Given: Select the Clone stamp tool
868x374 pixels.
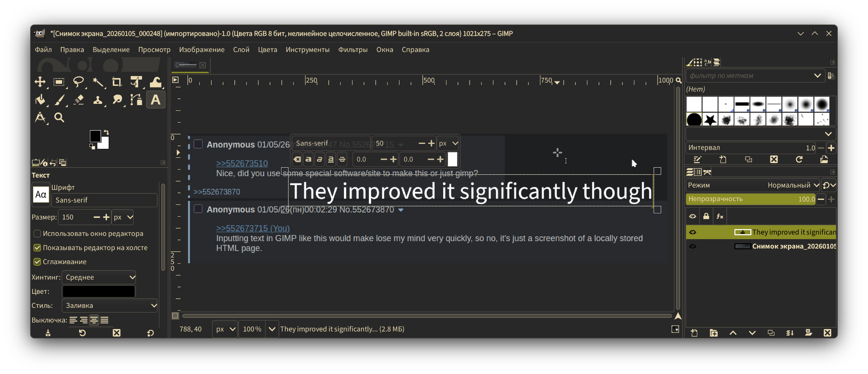Looking at the screenshot, I should [x=98, y=100].
